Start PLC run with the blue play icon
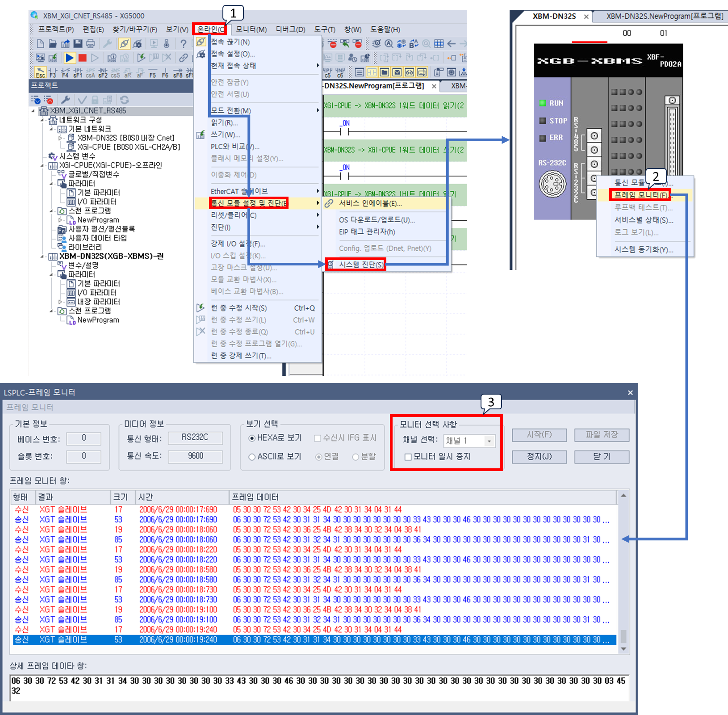The height and width of the screenshot is (715, 728). pos(70,58)
